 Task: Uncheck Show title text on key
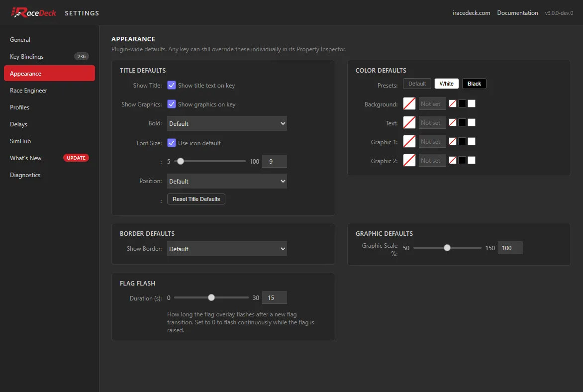coord(172,85)
